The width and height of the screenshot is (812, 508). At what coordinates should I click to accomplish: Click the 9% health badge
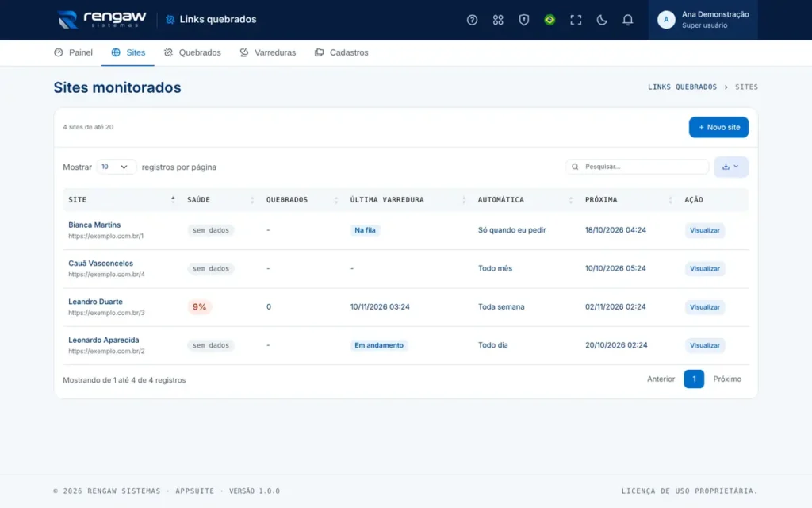coord(199,307)
